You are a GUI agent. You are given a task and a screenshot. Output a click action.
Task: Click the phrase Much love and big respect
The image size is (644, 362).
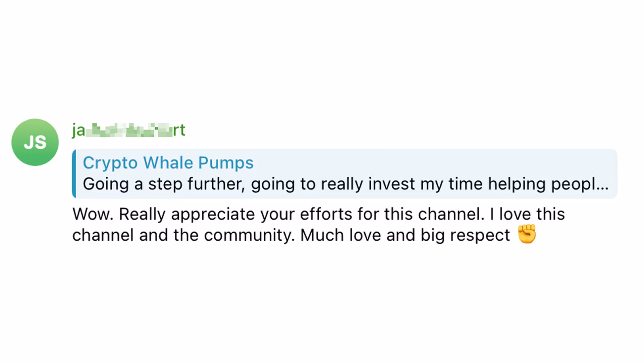(x=405, y=235)
